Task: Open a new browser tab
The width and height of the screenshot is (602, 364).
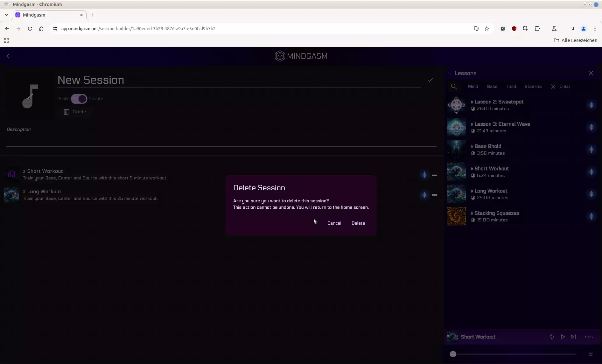Action: point(93,15)
